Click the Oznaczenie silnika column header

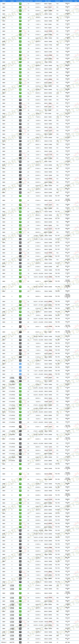[x=67, y=1]
